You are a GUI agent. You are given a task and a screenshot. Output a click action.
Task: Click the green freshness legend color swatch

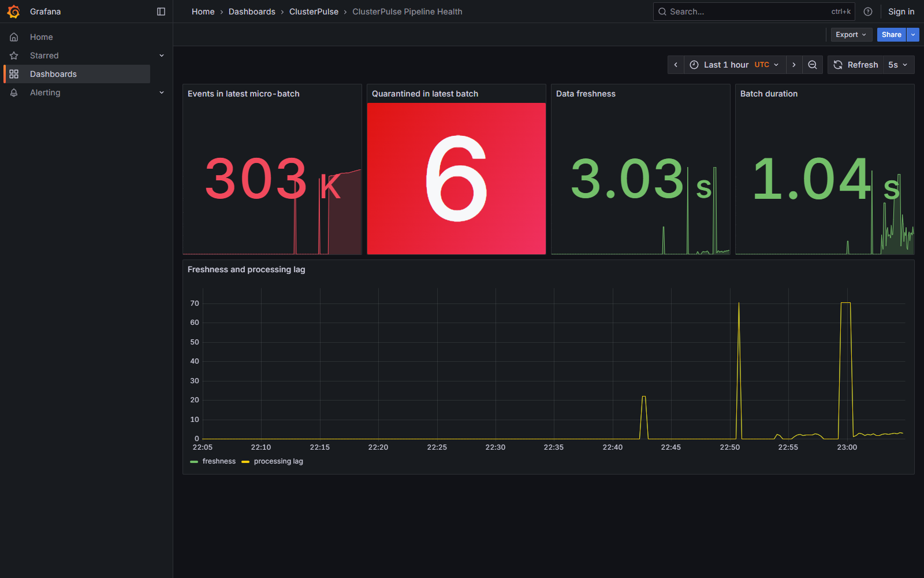(x=194, y=462)
